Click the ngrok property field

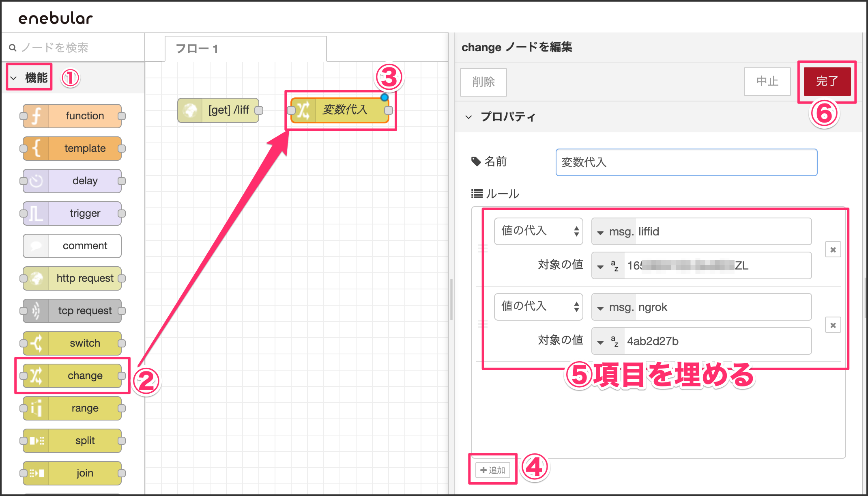tap(723, 307)
